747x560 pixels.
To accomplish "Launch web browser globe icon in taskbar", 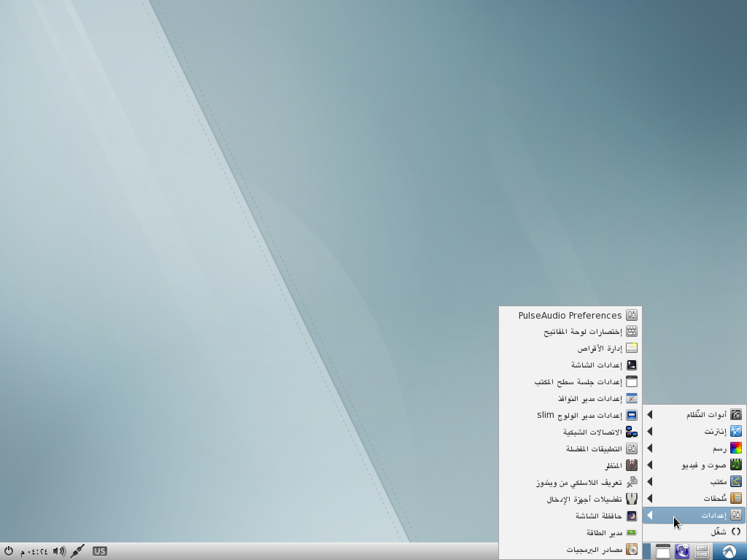I will click(682, 551).
